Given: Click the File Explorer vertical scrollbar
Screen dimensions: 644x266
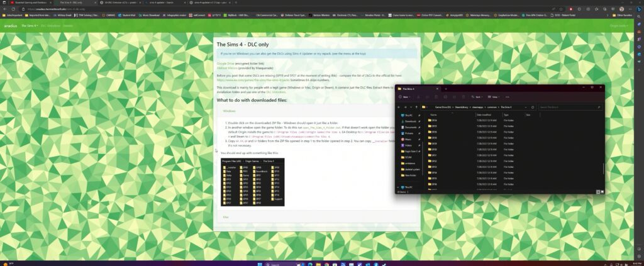Looking at the screenshot, I should click(x=603, y=169).
